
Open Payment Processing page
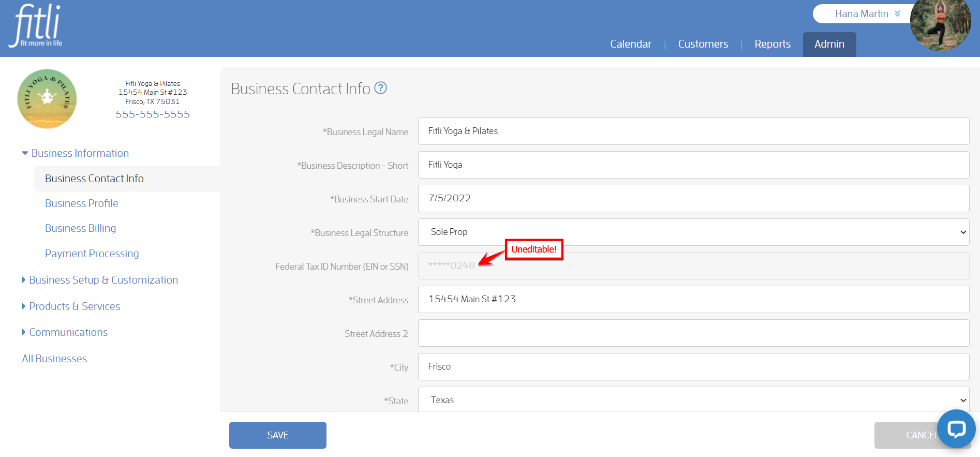click(x=92, y=254)
